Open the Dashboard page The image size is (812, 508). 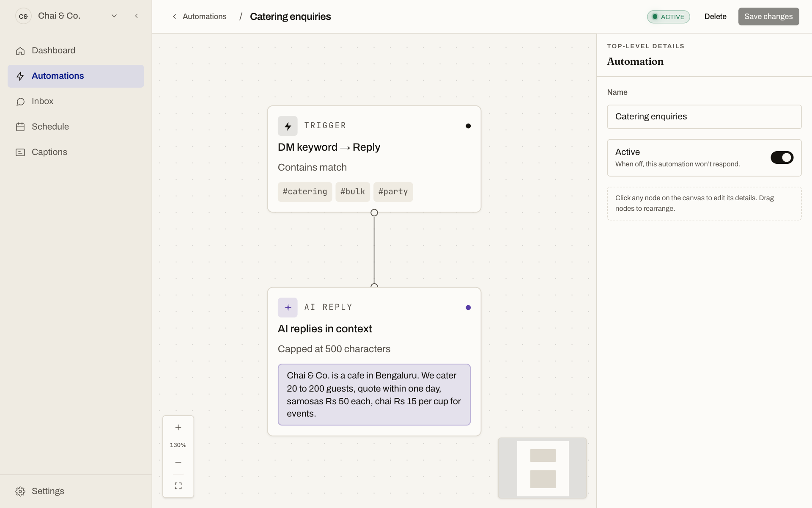point(76,51)
